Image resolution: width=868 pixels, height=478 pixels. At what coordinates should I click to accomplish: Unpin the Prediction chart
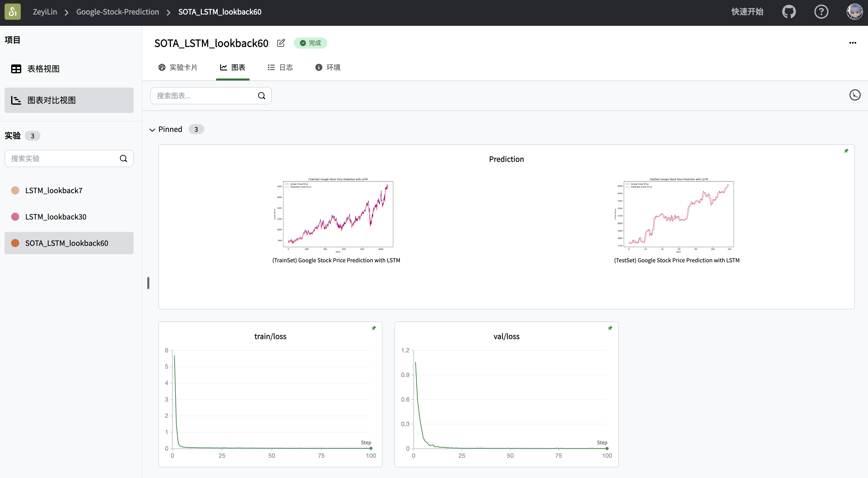pos(846,151)
